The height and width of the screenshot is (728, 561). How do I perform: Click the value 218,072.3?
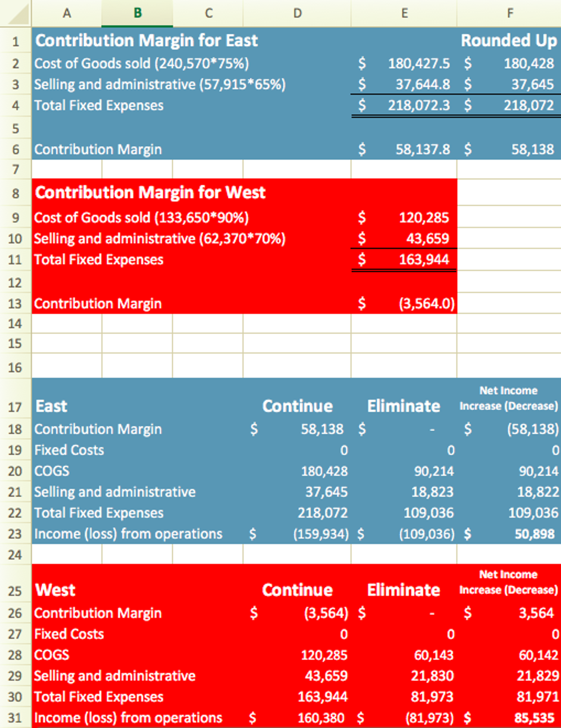click(419, 106)
